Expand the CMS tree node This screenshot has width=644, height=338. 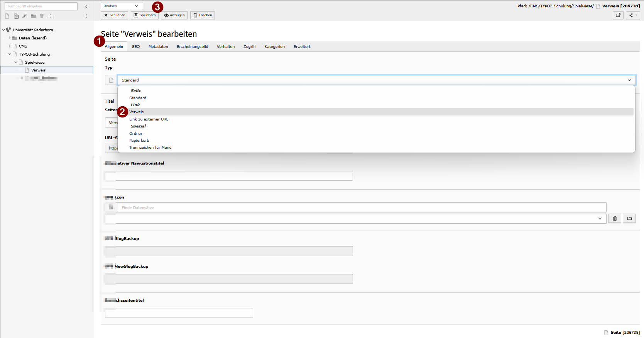point(10,46)
